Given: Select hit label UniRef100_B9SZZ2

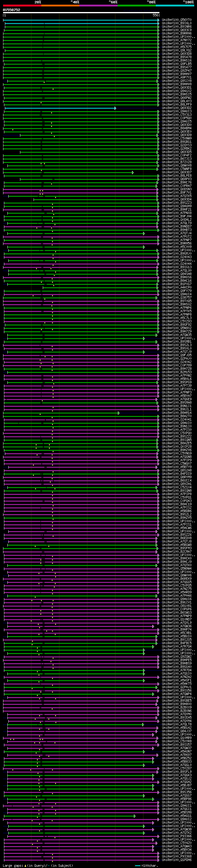Looking at the screenshot, I should 176,436.
